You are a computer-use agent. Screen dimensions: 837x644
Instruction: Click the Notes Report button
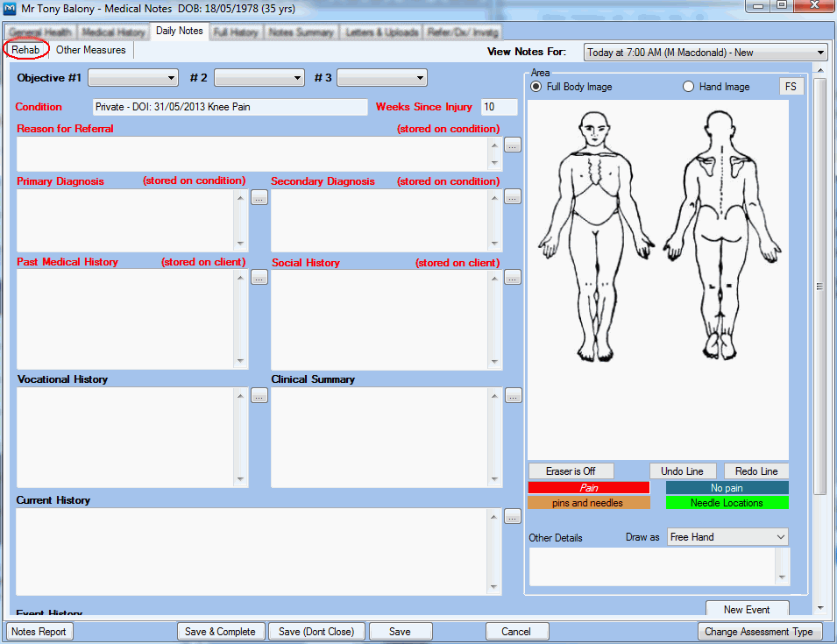39,632
